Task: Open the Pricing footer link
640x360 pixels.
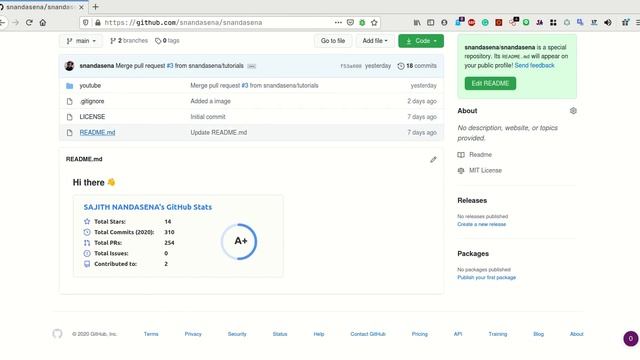Action: click(x=420, y=334)
